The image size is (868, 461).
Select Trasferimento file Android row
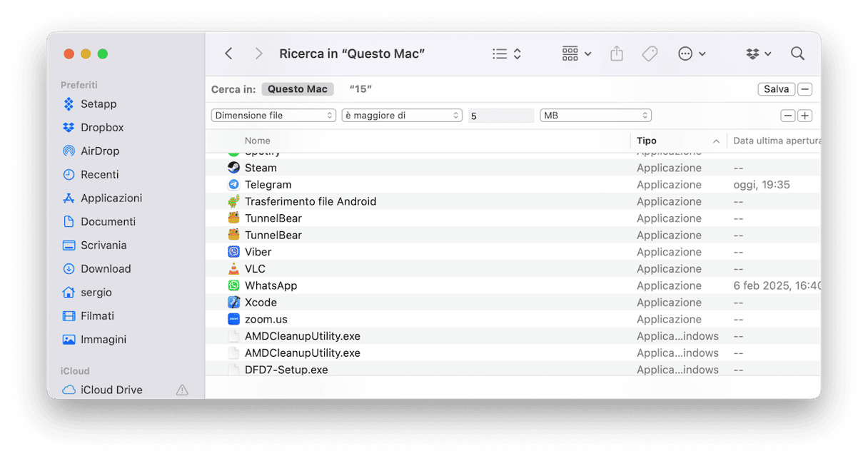coord(513,201)
